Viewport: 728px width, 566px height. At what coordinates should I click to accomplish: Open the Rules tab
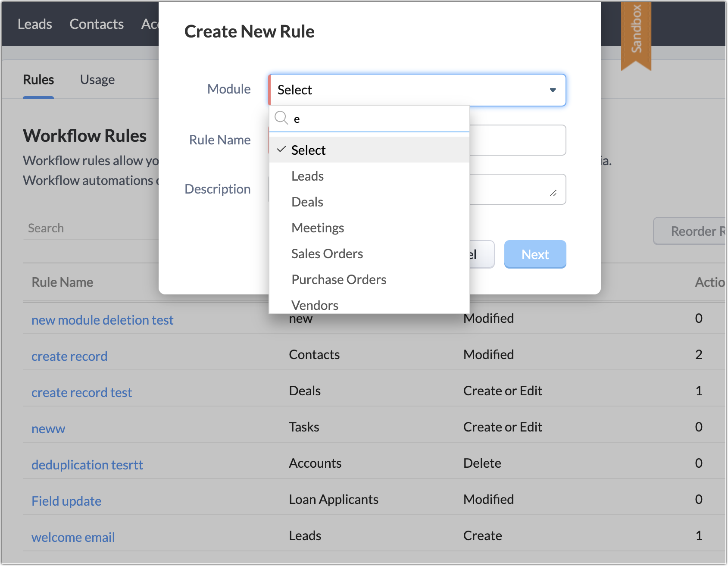pos(38,80)
